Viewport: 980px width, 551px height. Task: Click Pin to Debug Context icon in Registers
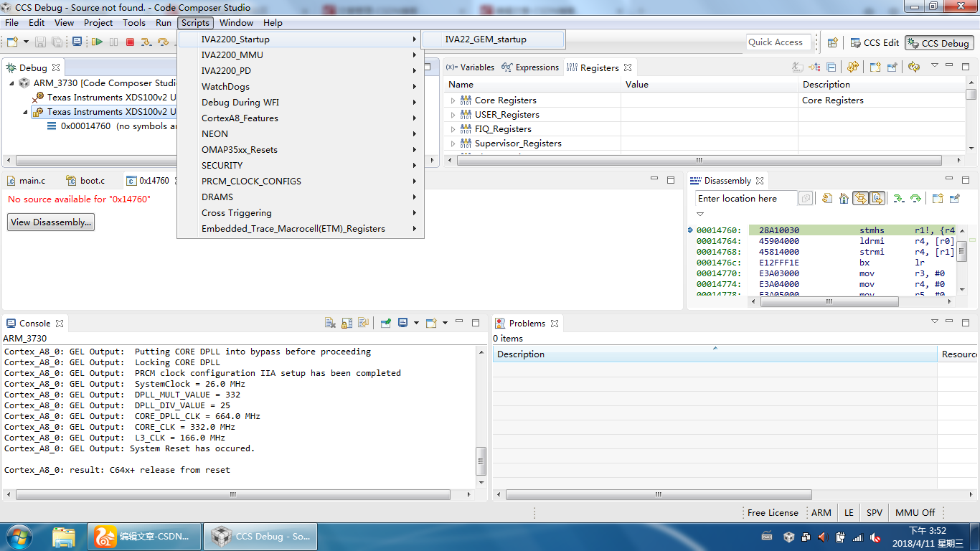(x=892, y=67)
